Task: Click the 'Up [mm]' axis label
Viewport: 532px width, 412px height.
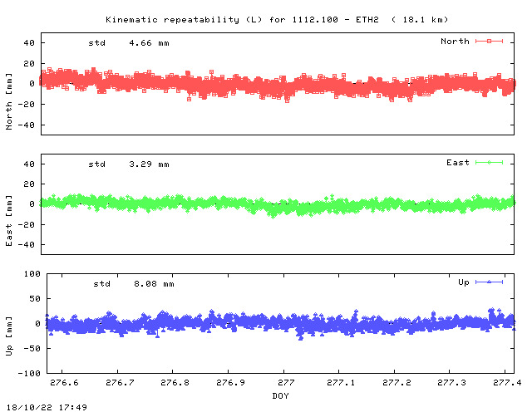Action: point(9,336)
